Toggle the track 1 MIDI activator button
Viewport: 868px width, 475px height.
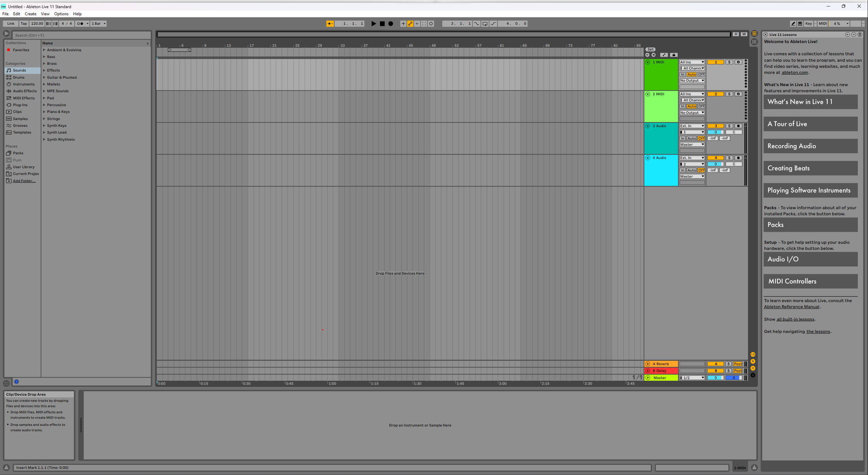[715, 62]
